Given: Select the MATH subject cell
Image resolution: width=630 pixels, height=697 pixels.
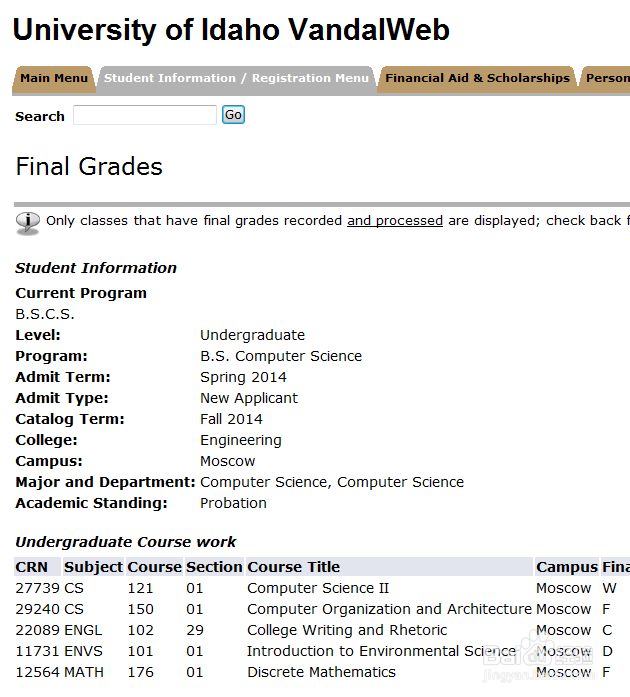Looking at the screenshot, I should (84, 672).
